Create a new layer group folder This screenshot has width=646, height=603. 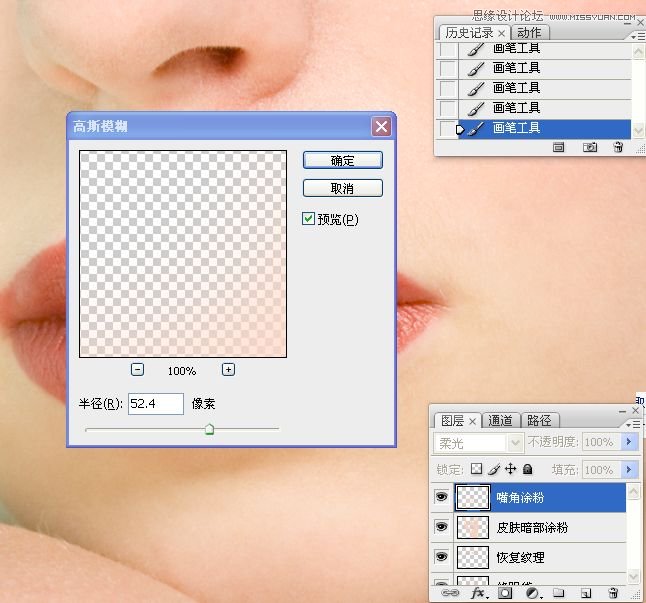(559, 593)
